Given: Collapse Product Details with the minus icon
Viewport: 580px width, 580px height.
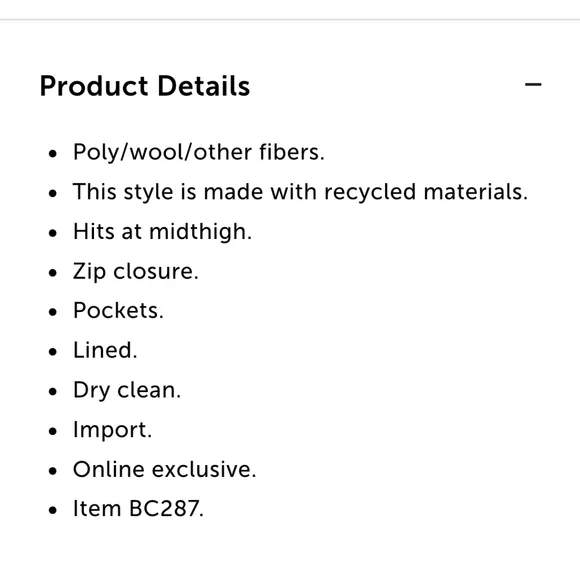Looking at the screenshot, I should click(x=533, y=85).
